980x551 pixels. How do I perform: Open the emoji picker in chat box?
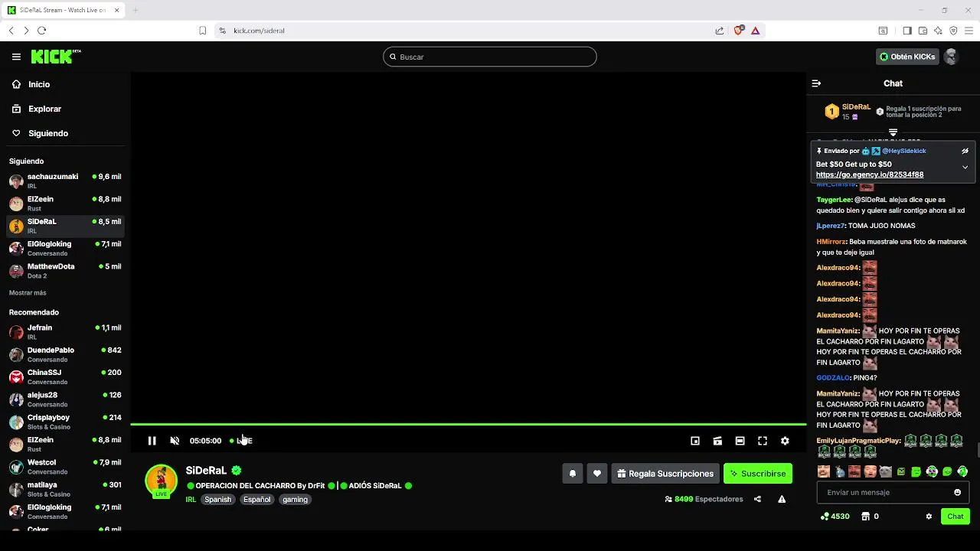click(x=957, y=492)
